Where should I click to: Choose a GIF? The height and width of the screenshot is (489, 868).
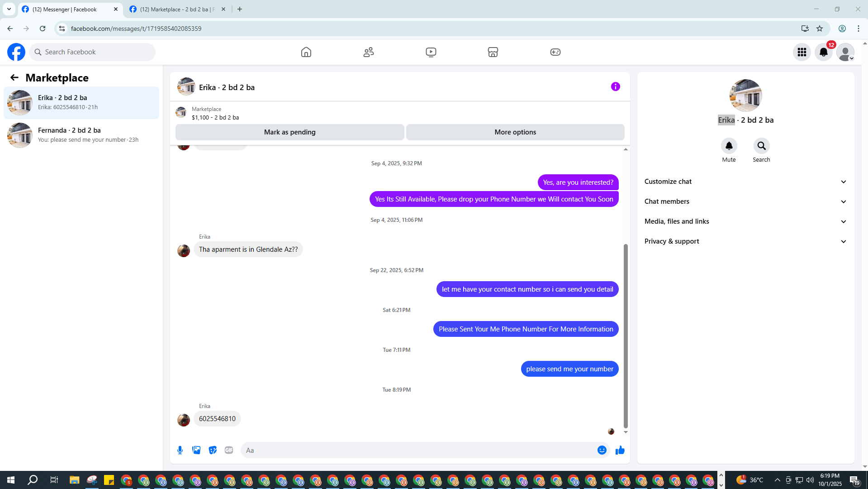(x=229, y=450)
